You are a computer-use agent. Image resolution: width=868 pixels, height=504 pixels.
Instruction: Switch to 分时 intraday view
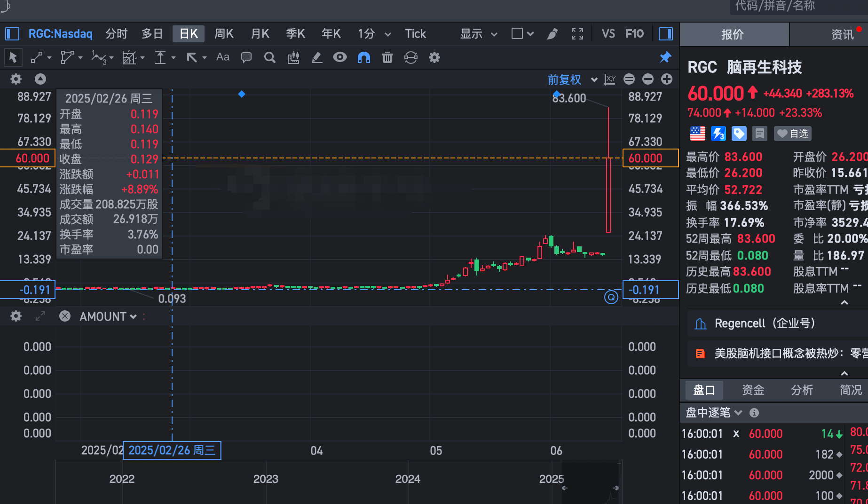pyautogui.click(x=117, y=34)
